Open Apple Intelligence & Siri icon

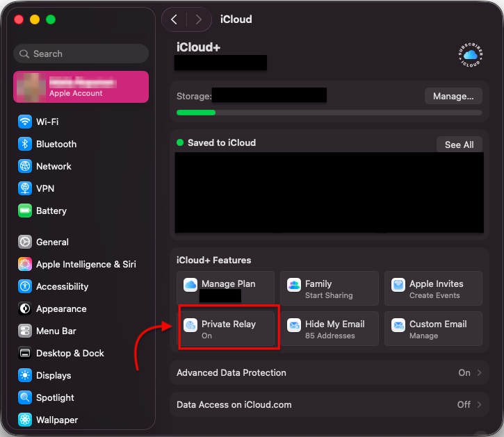pos(25,264)
